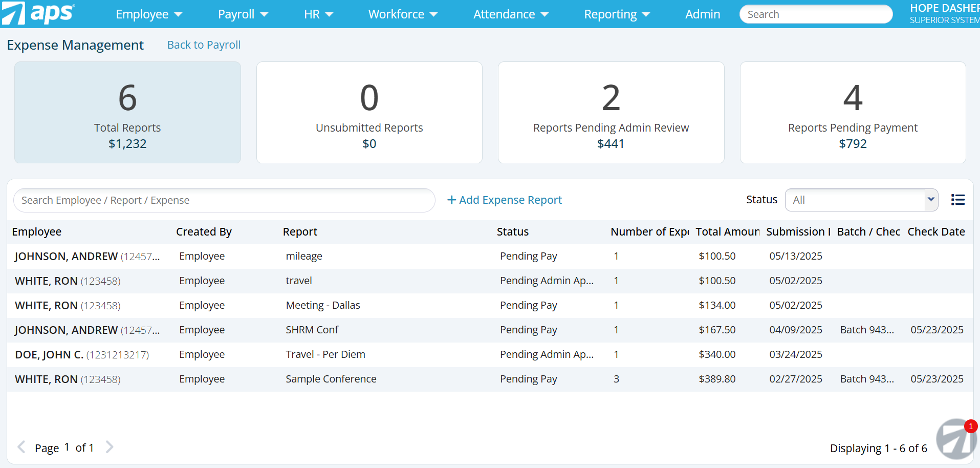Filter by Reports Pending Admin Review card
This screenshot has width=980, height=468.
611,113
